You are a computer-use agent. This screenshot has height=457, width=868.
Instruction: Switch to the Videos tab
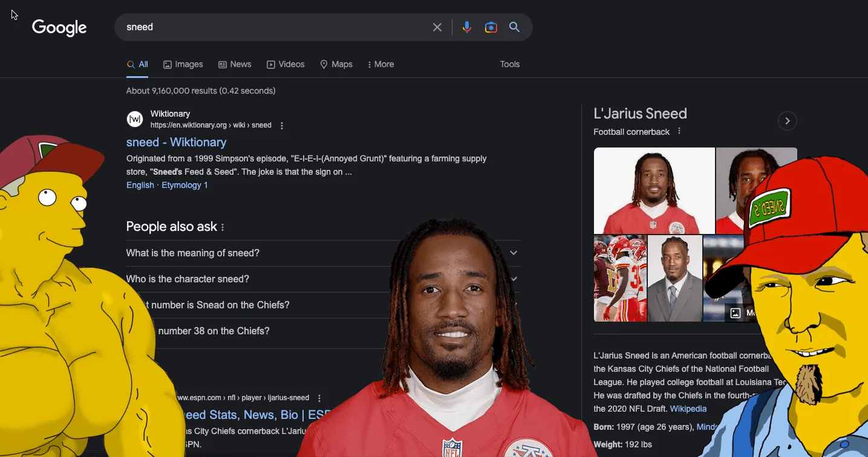pos(286,65)
